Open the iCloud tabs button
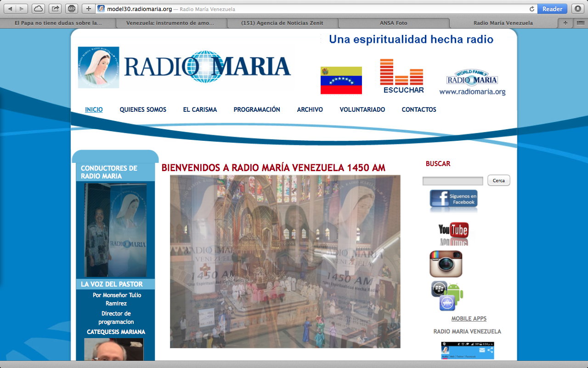 pyautogui.click(x=38, y=9)
